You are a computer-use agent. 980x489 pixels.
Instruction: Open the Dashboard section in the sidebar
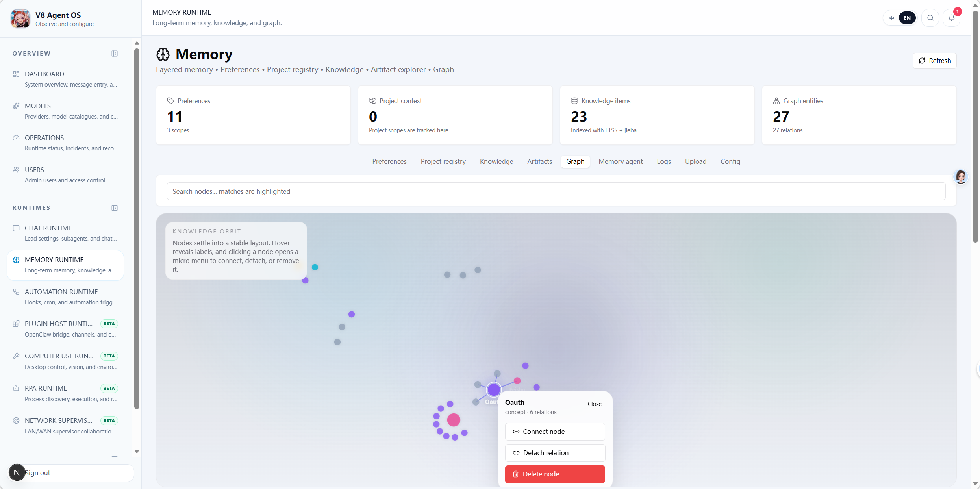[x=44, y=74]
